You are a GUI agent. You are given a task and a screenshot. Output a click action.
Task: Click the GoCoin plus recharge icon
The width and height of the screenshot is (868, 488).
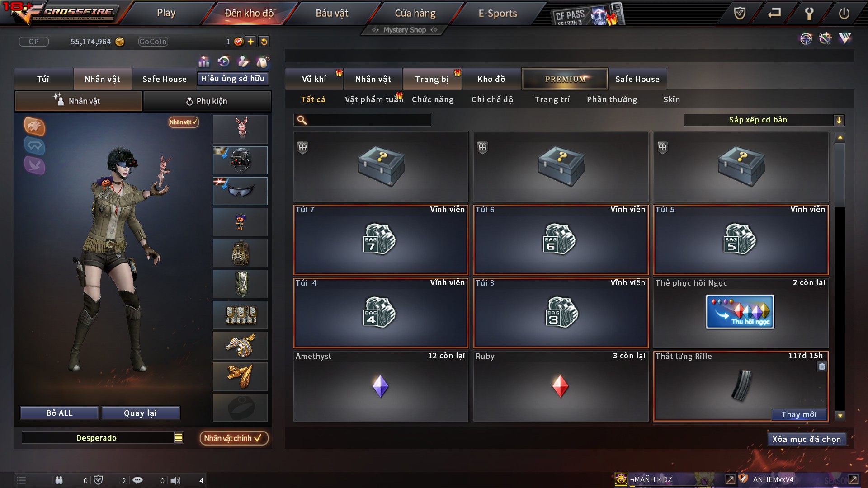click(x=251, y=42)
